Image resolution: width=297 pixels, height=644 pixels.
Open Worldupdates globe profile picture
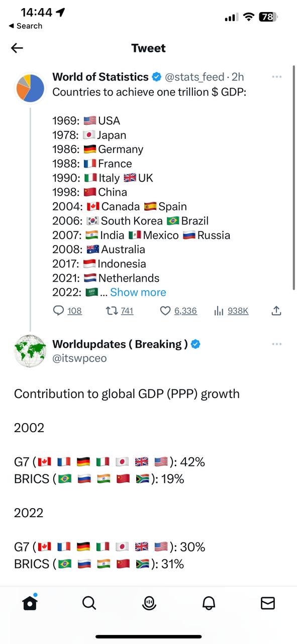tap(30, 351)
